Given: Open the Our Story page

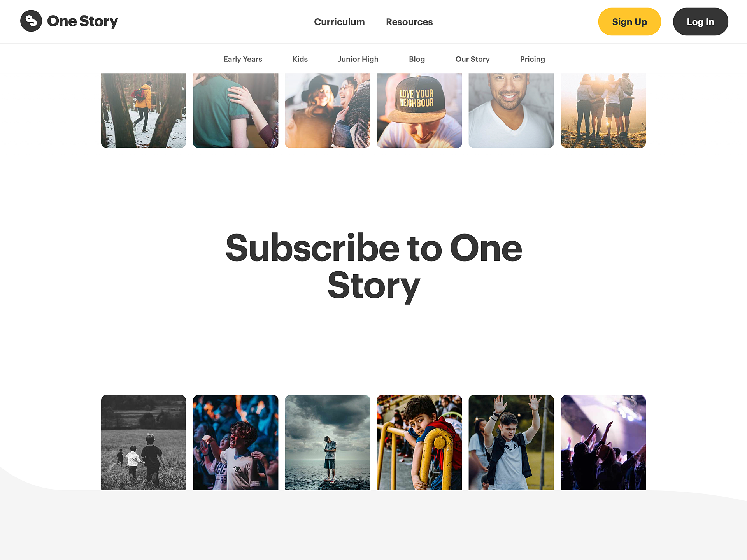Looking at the screenshot, I should tap(472, 59).
